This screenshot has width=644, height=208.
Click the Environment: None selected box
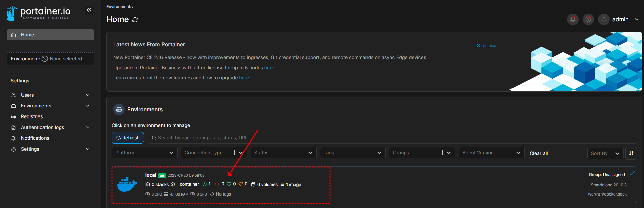(x=51, y=59)
